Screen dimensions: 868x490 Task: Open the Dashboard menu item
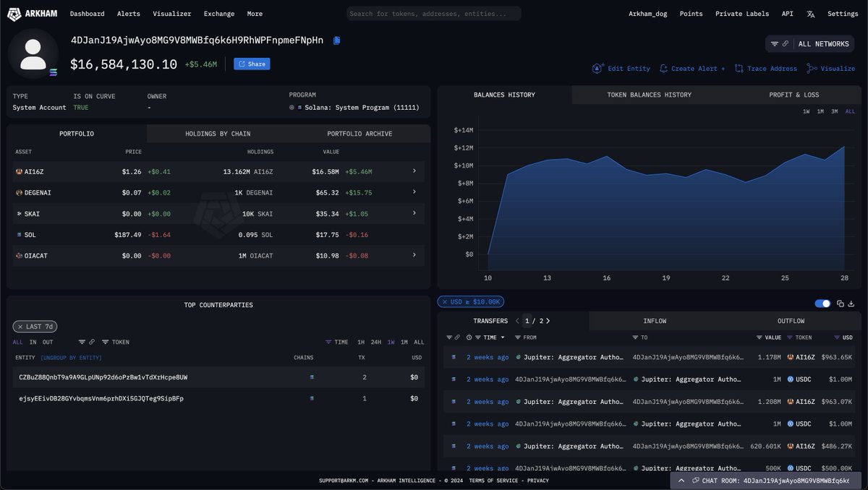point(87,14)
